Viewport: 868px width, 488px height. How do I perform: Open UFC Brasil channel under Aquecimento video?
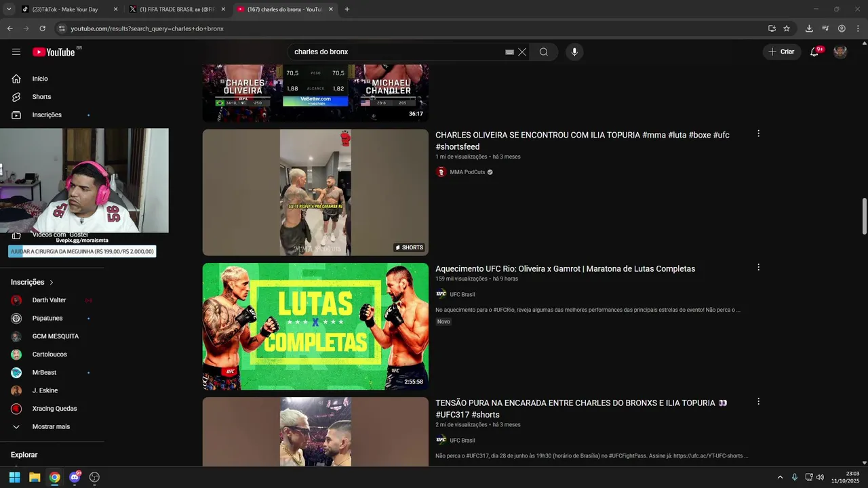pos(462,294)
